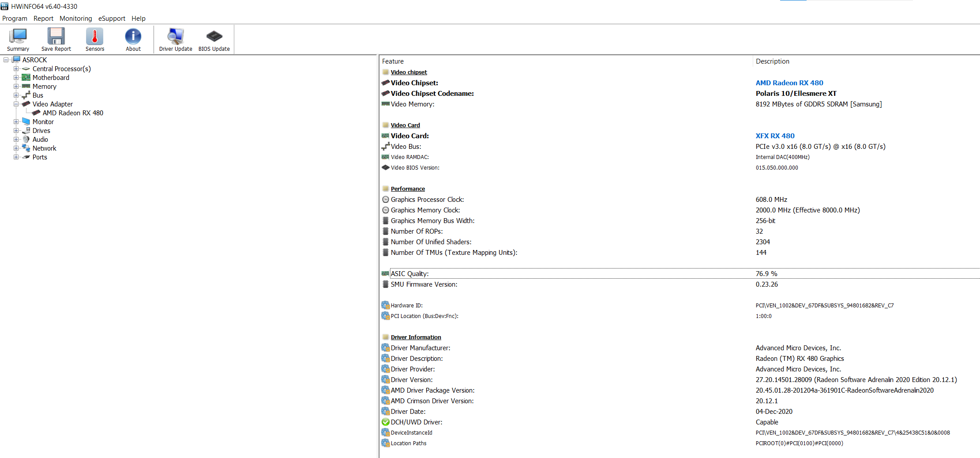Viewport: 980px width, 458px height.
Task: Expand the Drives tree node
Action: tap(16, 131)
